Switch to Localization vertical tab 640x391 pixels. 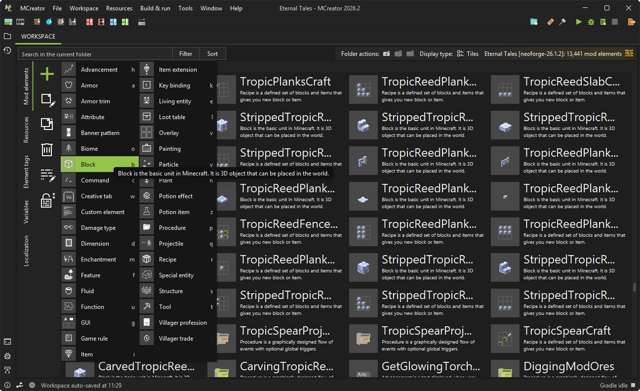pyautogui.click(x=26, y=251)
